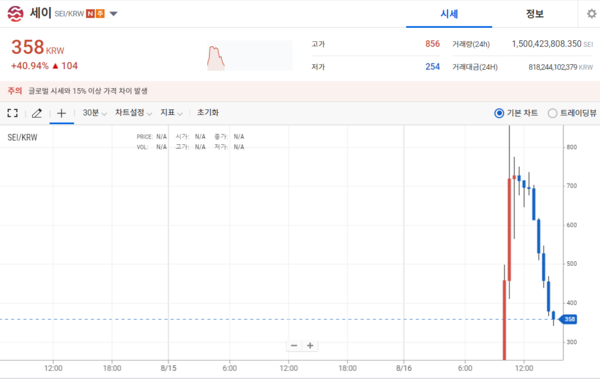The image size is (600, 379).
Task: Click the SEI coin logo icon
Action: coord(15,14)
